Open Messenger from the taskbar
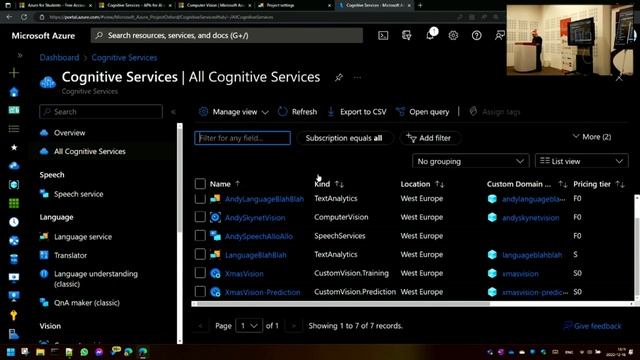Viewport: 640px width, 360px height. click(99, 352)
